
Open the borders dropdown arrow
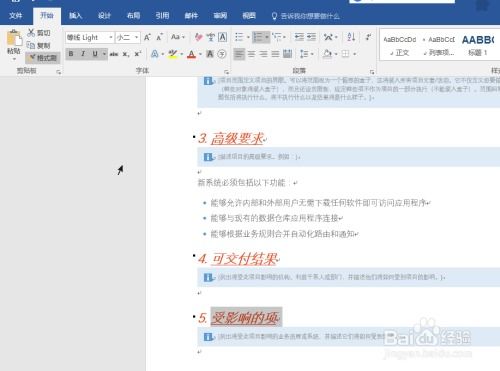coord(355,54)
